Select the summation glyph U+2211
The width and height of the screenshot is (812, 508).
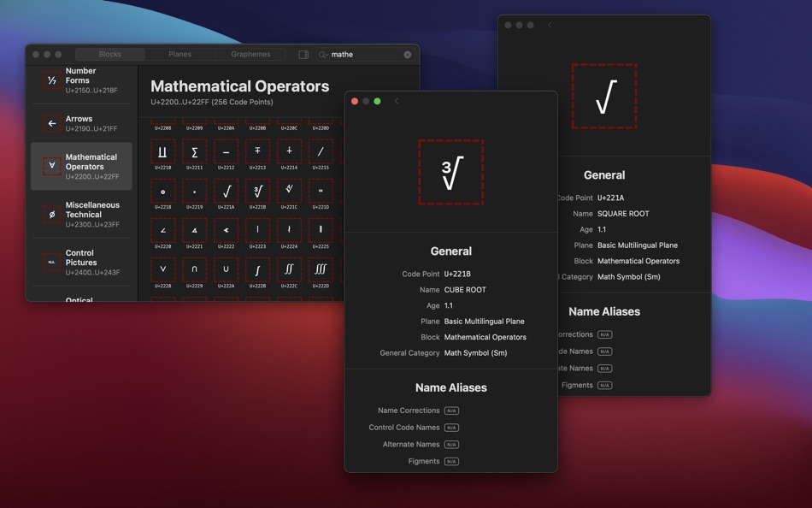pos(194,152)
